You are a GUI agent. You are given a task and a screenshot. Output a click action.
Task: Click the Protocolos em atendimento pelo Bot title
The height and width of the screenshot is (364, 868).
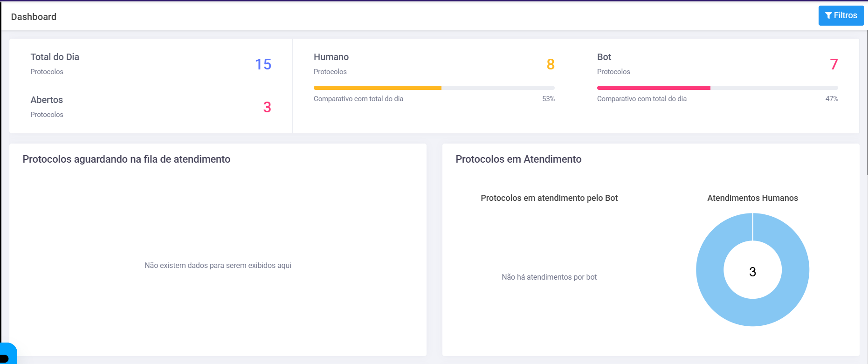(x=549, y=198)
